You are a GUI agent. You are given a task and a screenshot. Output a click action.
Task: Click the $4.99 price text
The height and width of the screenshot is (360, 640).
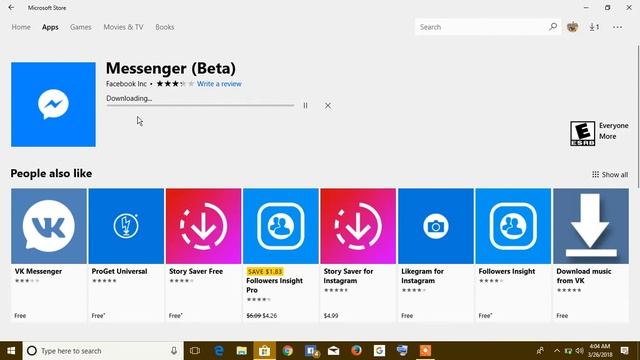[x=331, y=316]
